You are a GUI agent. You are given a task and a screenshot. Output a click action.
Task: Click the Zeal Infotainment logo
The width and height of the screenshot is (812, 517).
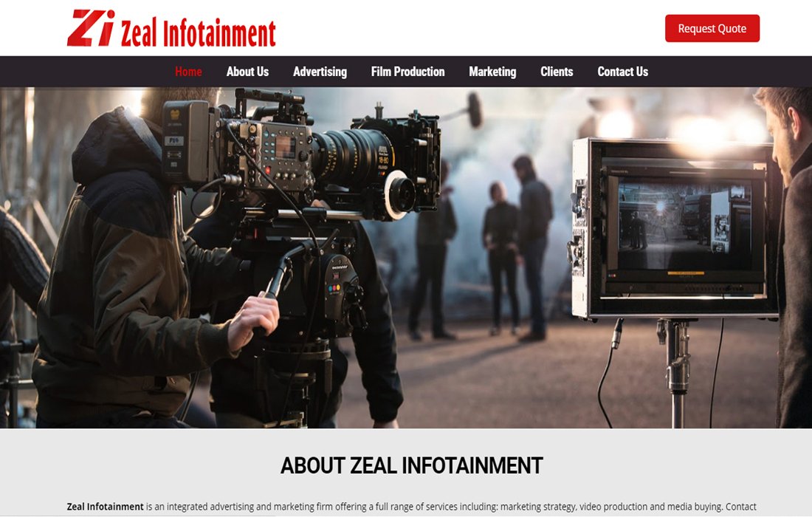[171, 29]
